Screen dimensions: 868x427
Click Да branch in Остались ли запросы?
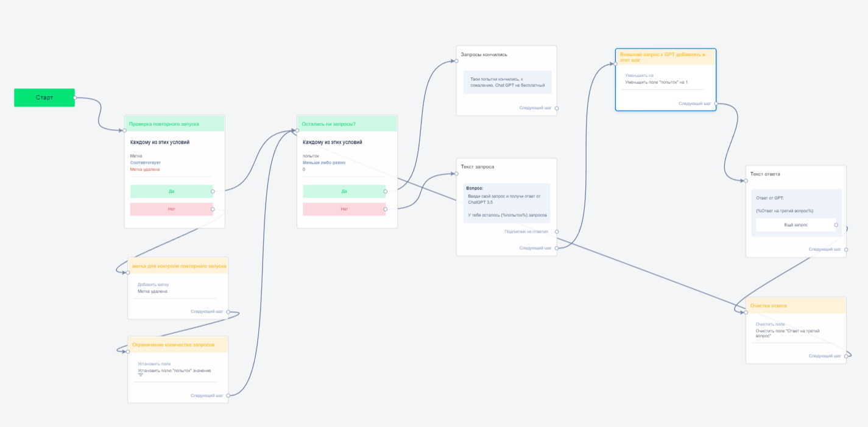pos(344,191)
